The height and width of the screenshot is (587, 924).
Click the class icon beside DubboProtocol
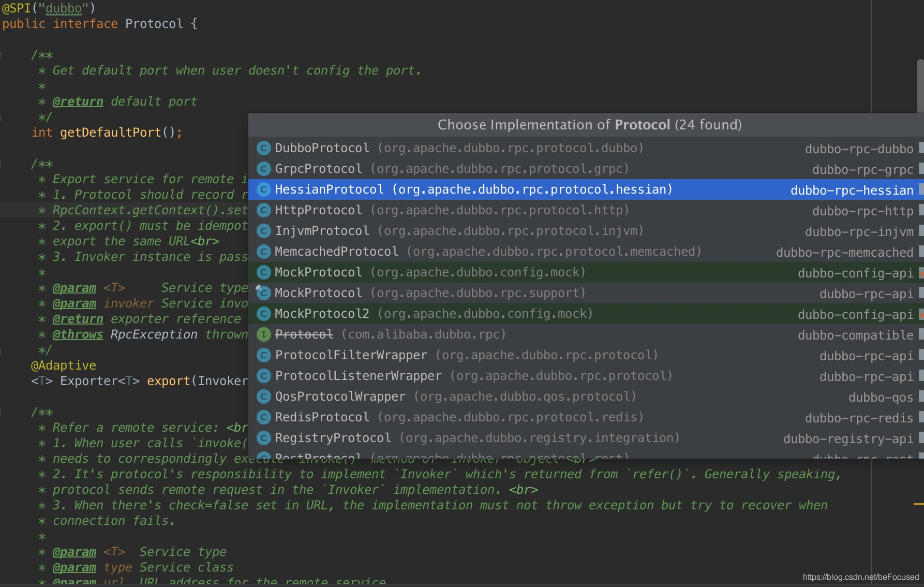pyautogui.click(x=264, y=148)
